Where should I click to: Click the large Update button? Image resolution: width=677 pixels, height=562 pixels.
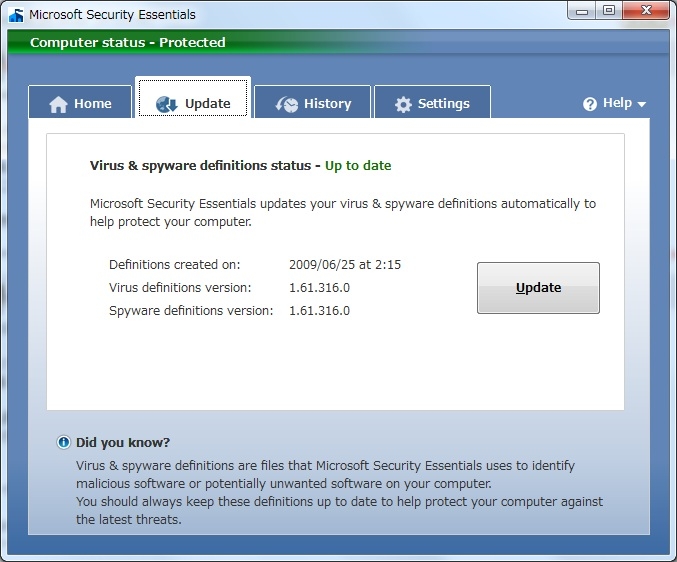point(538,287)
